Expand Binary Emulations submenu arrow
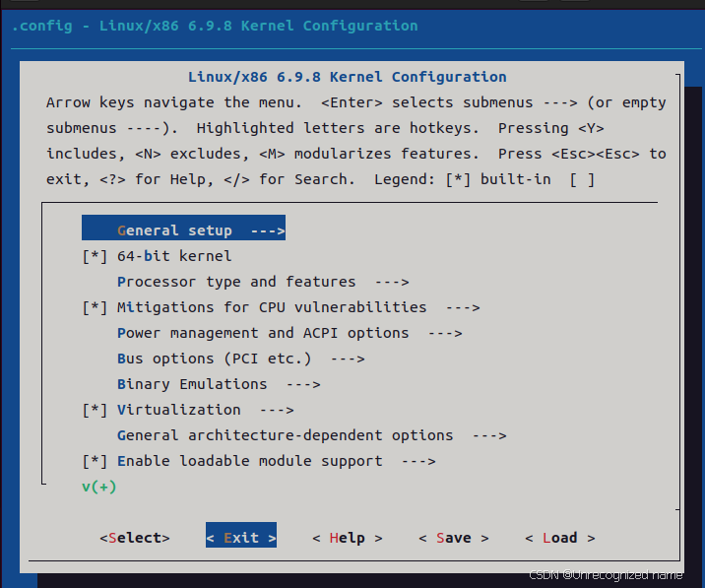The height and width of the screenshot is (588, 705). click(303, 385)
